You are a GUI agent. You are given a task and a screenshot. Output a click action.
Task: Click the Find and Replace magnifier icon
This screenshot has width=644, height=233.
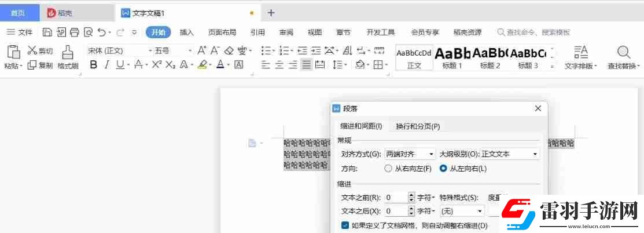coord(623,53)
